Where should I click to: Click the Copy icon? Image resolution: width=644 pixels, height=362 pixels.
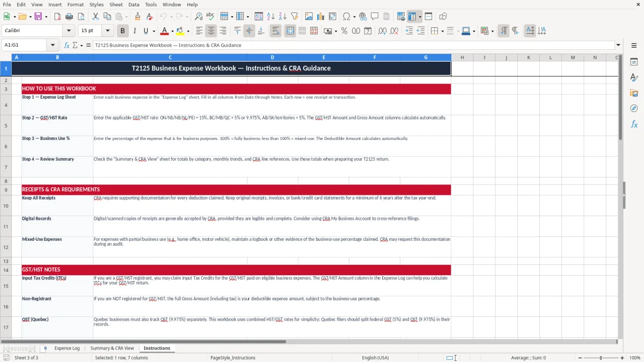pos(107,17)
